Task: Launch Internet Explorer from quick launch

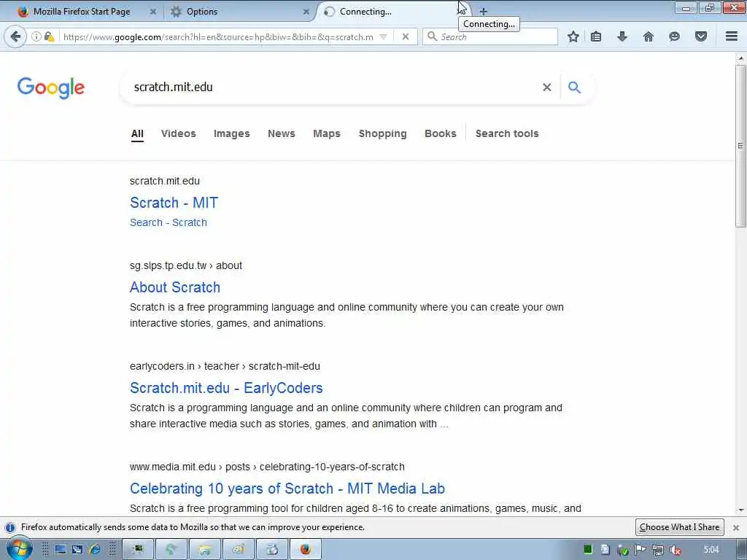Action: 95,550
